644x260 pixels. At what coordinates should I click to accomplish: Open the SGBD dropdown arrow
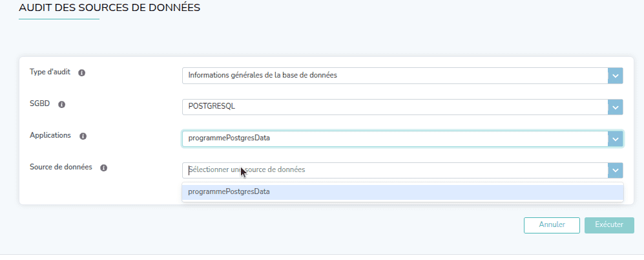615,107
